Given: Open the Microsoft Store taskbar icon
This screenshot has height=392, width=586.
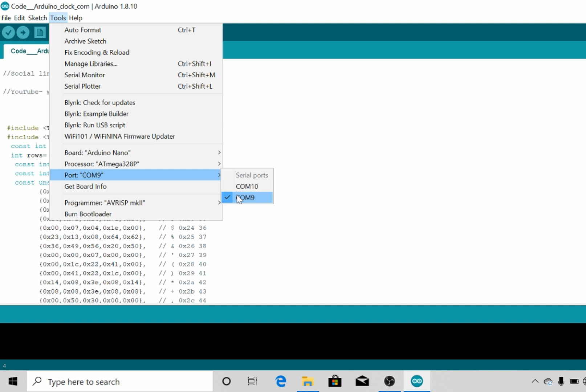Looking at the screenshot, I should pyautogui.click(x=335, y=381).
